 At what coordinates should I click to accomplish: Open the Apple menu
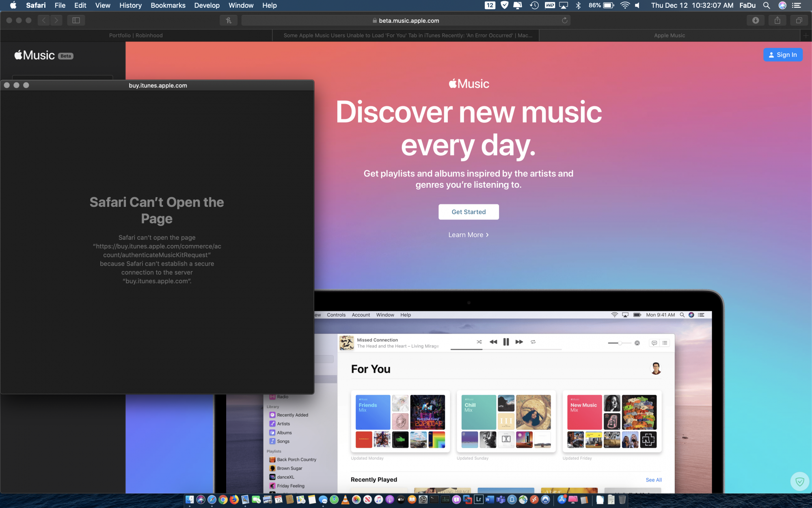(x=13, y=5)
